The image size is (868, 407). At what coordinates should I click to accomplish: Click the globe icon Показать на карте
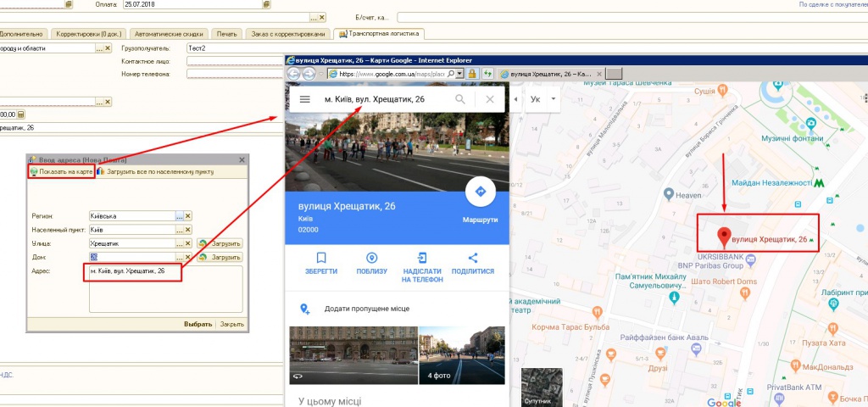pos(34,171)
